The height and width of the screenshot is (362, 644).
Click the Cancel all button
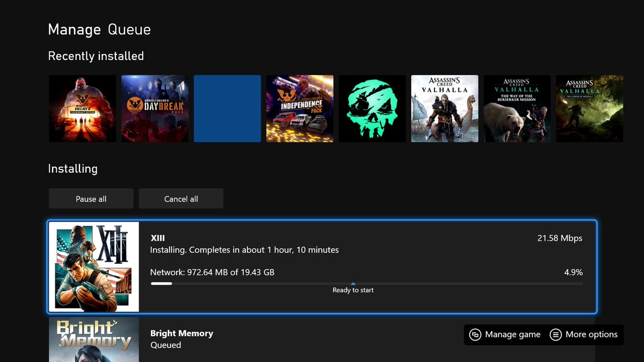click(181, 198)
